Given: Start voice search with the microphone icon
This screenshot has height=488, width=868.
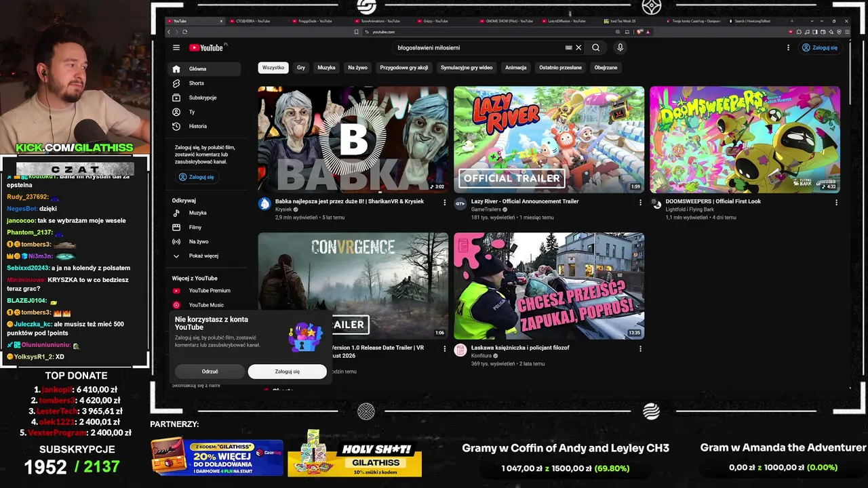Looking at the screenshot, I should [x=620, y=47].
